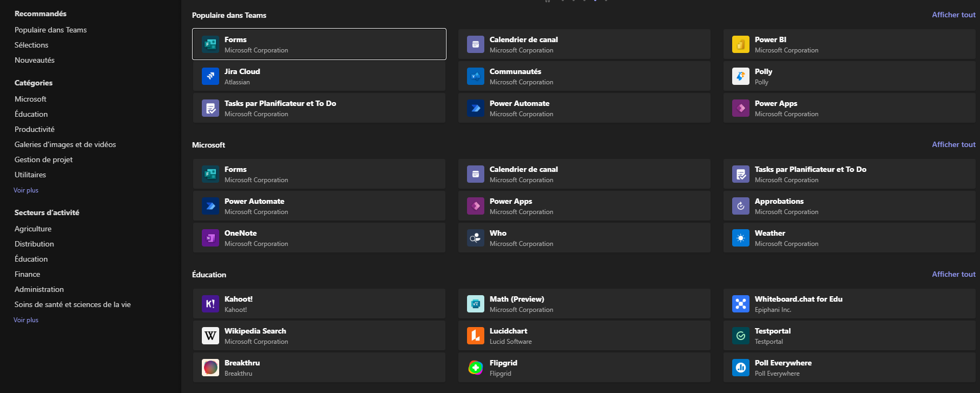Click the Kahoot! app icon
The width and height of the screenshot is (980, 393).
(211, 304)
